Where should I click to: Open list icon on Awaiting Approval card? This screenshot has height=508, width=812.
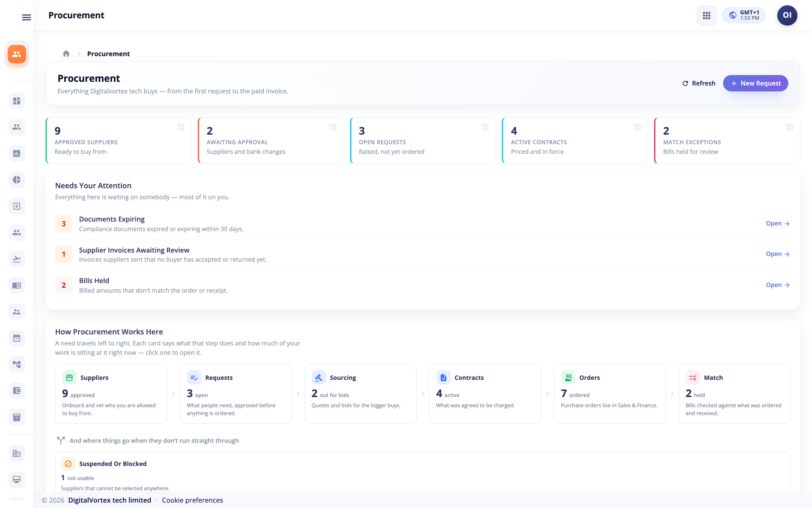point(333,127)
